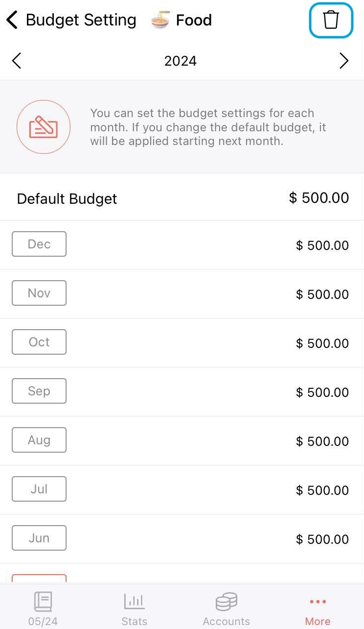Viewport: 364px width, 629px height.
Task: Open the More dots tab
Action: click(318, 608)
